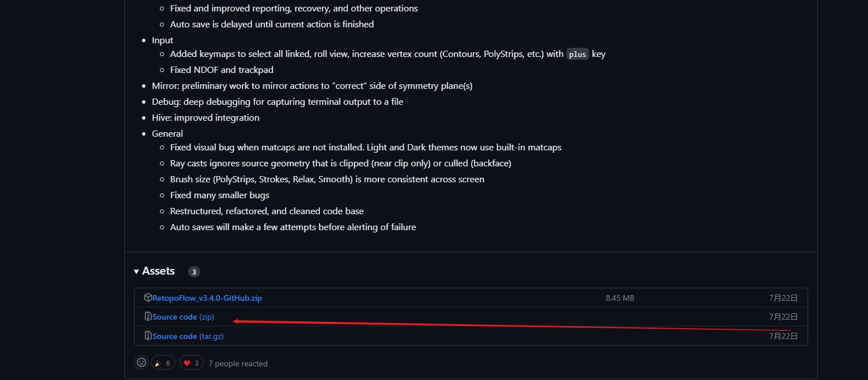
Task: Click the file icon beside Source code (tar.gz)
Action: point(148,336)
